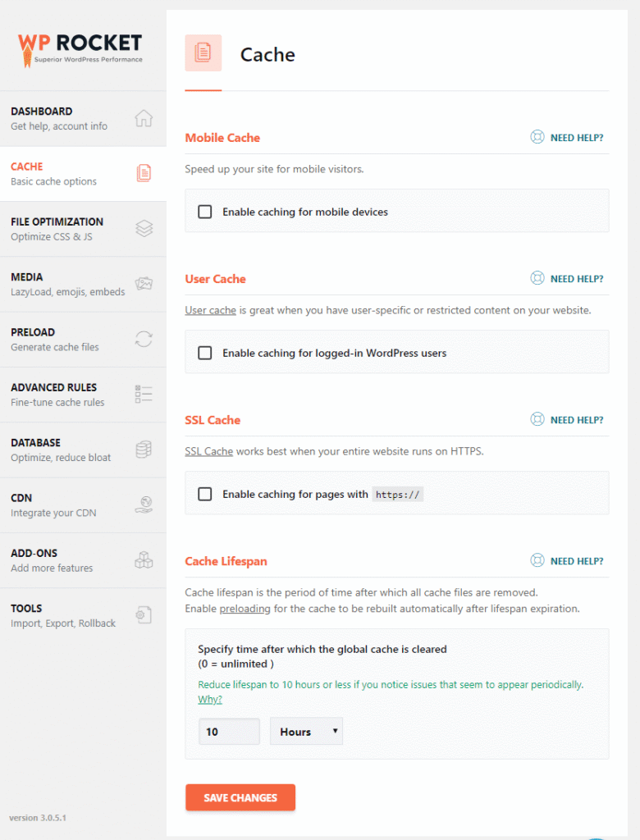The height and width of the screenshot is (840, 640).
Task: Enable caching for mobile devices checkbox
Action: [205, 212]
